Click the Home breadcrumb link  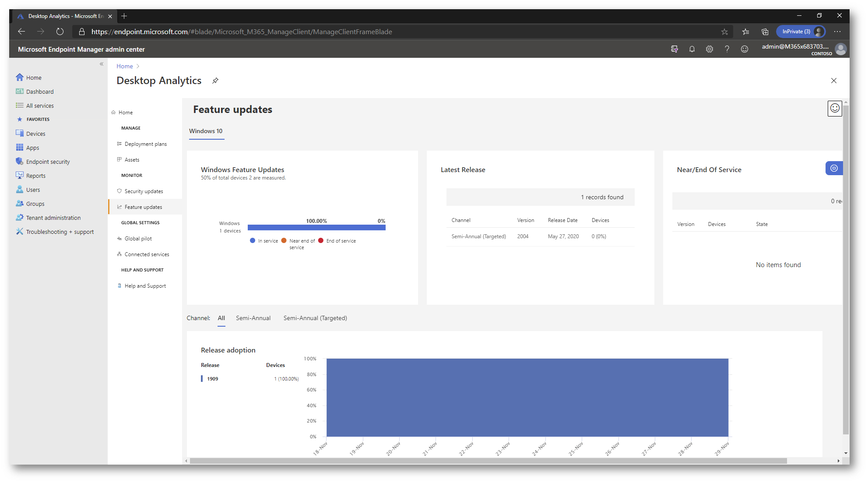click(125, 66)
